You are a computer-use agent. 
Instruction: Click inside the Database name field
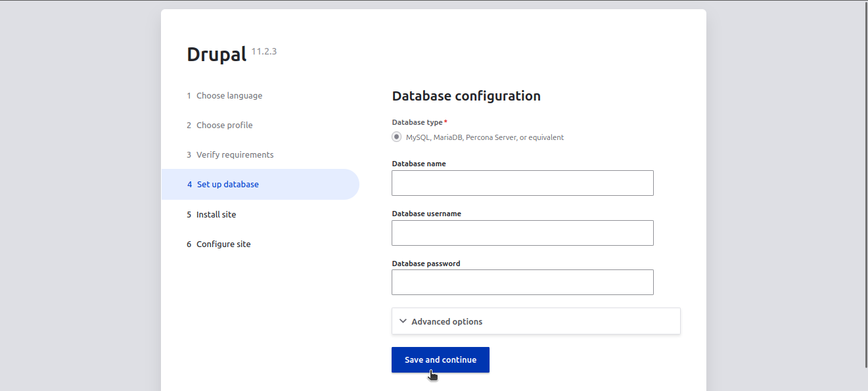pos(522,183)
